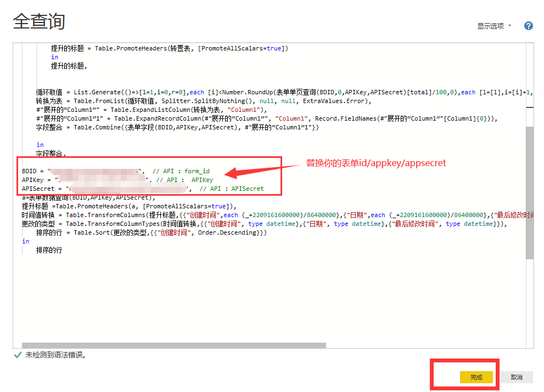This screenshot has width=544, height=392.
Task: Click the last 排序的行 line in editor
Action: [x=49, y=250]
